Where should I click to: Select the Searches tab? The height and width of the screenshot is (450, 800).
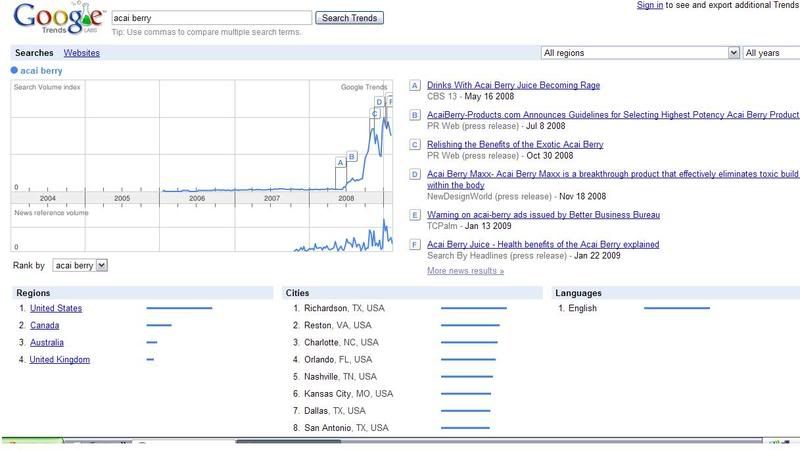coord(34,53)
